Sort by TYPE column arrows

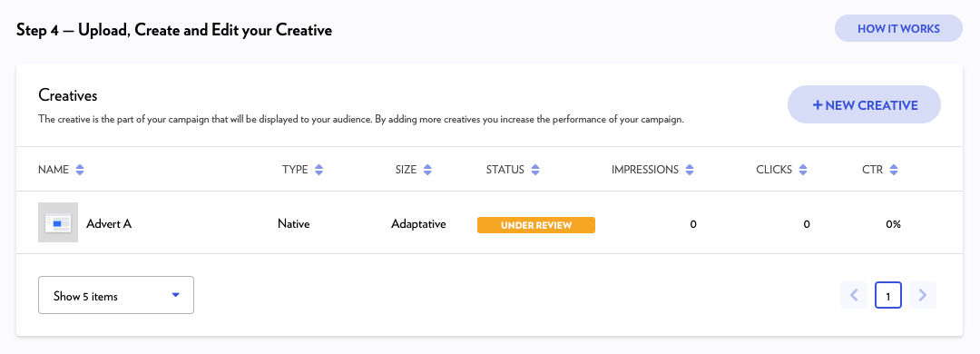pos(318,170)
